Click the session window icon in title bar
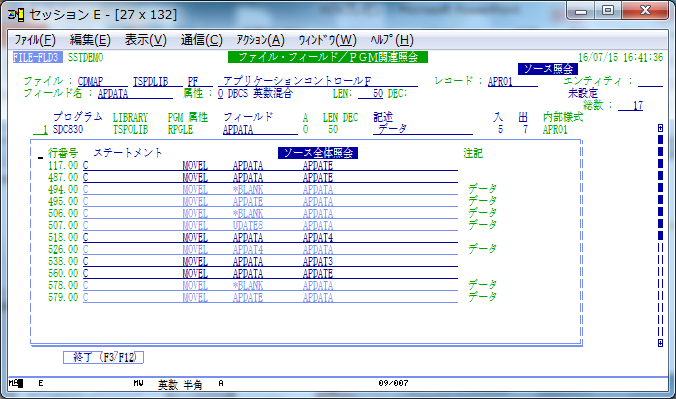This screenshot has width=676, height=399. pos(16,15)
